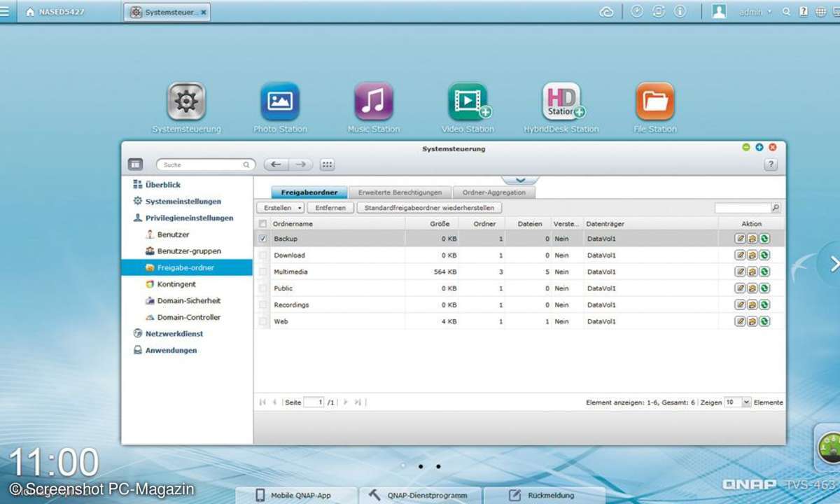Click Standardfreigabeordner wiederherstellen button
Image resolution: width=840 pixels, height=504 pixels.
pos(429,208)
